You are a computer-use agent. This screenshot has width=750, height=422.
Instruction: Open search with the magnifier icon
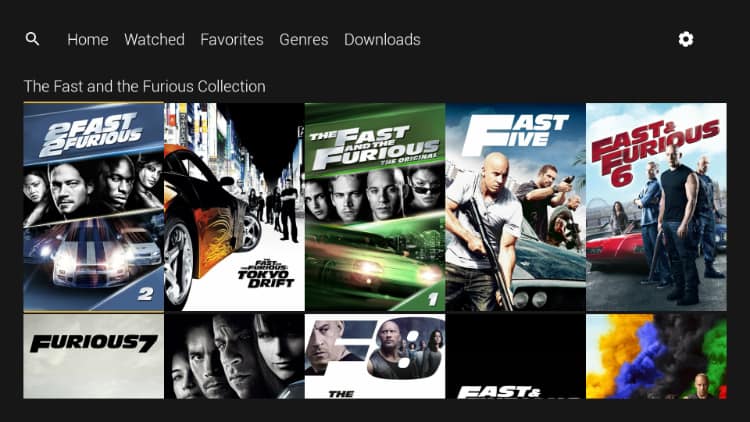[x=32, y=39]
